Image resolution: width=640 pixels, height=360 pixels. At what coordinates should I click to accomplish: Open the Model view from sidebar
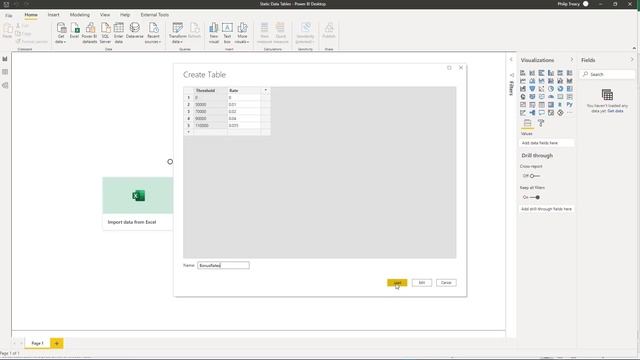[5, 85]
